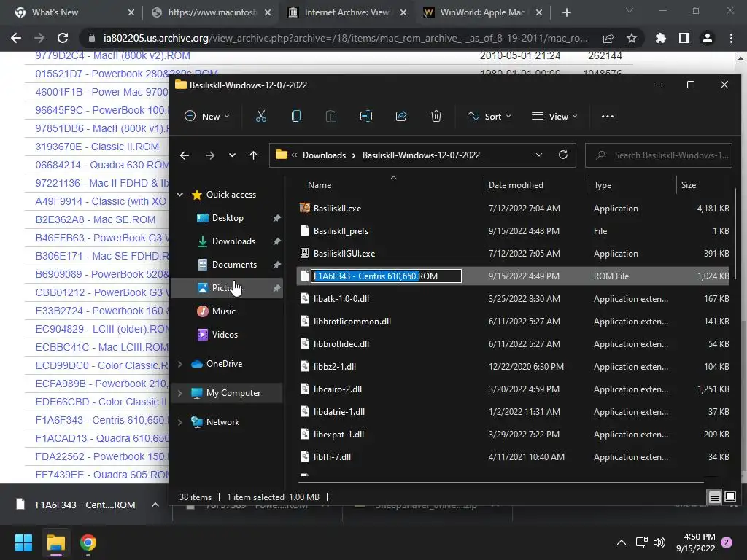Select Music in navigation pane

tap(223, 311)
